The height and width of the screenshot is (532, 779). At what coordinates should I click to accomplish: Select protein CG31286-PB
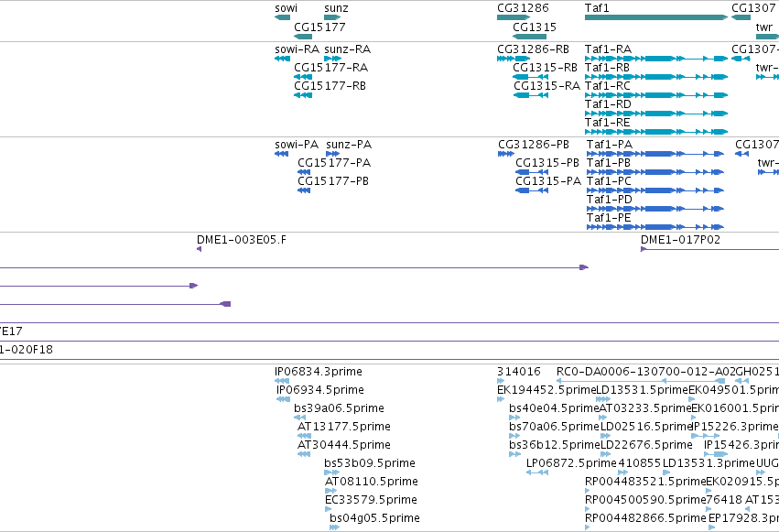click(505, 154)
